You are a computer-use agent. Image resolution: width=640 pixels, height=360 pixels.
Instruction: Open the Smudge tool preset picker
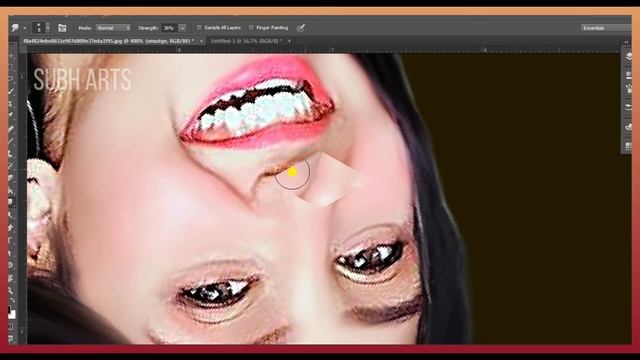[15, 28]
